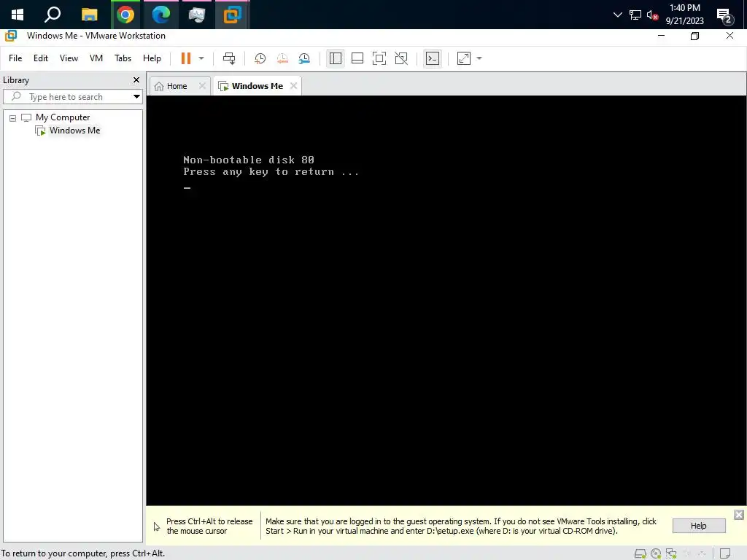Enter full screen mode
Image resolution: width=747 pixels, height=560 pixels.
click(379, 58)
